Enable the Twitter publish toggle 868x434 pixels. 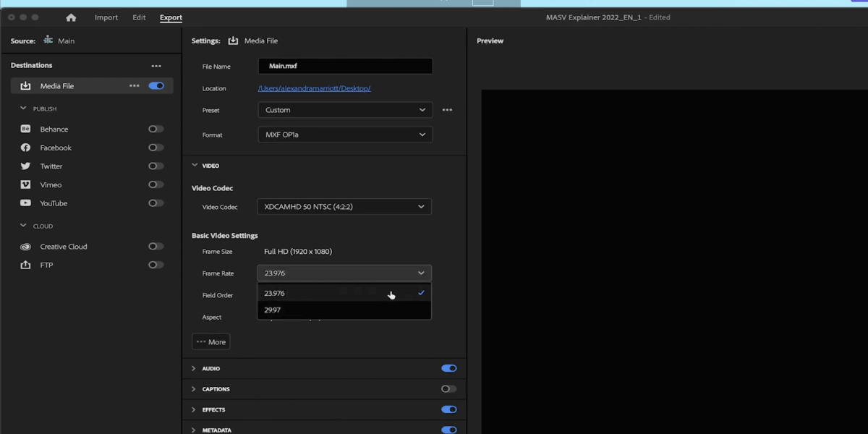(x=156, y=166)
